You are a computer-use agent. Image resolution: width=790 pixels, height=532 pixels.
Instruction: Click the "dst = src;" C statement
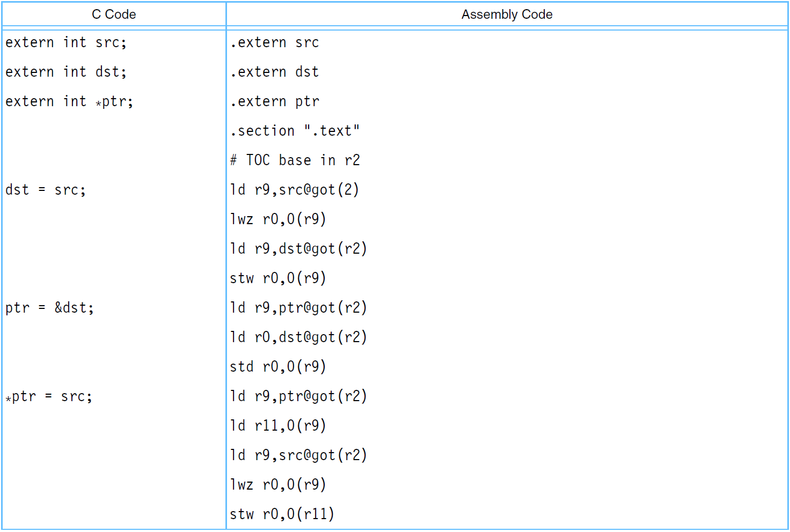pyautogui.click(x=46, y=190)
